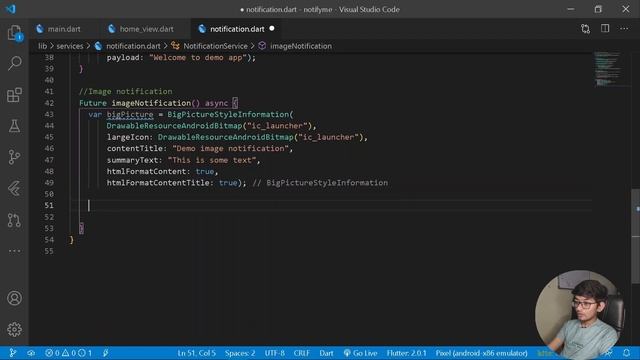
Task: Click the remote sync cloud icon in status bar
Action: click(x=31, y=353)
